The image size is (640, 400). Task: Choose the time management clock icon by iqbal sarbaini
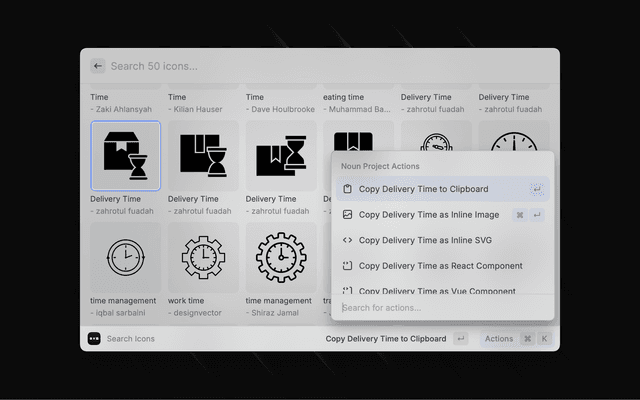coord(125,258)
